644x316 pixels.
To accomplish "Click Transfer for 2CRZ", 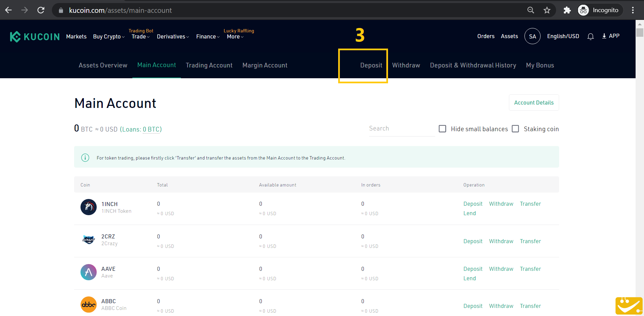I will [530, 241].
